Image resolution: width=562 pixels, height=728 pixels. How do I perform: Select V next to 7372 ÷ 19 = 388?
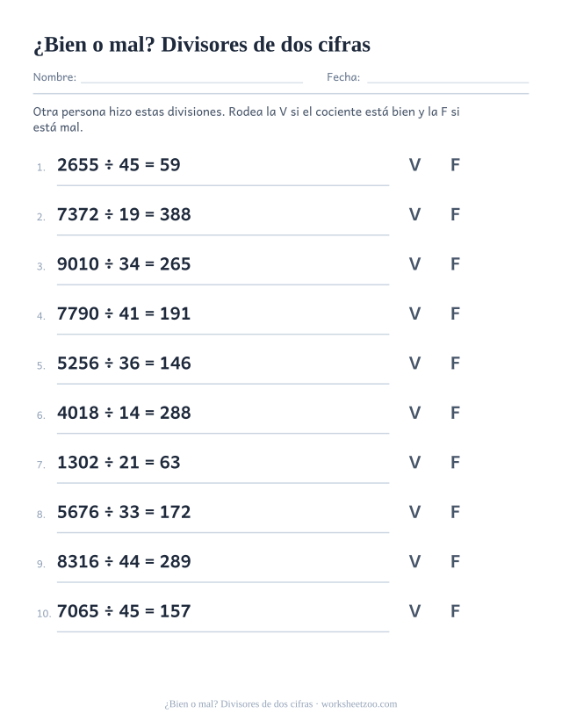point(414,214)
